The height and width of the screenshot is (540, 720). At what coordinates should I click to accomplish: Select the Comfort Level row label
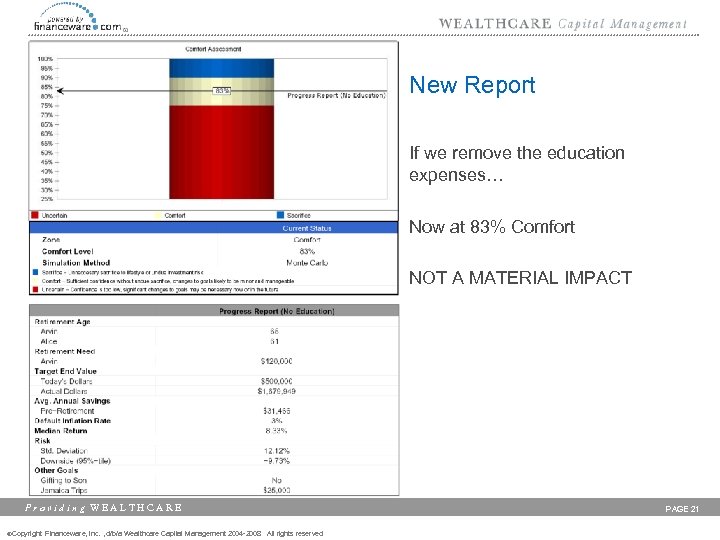coord(68,251)
